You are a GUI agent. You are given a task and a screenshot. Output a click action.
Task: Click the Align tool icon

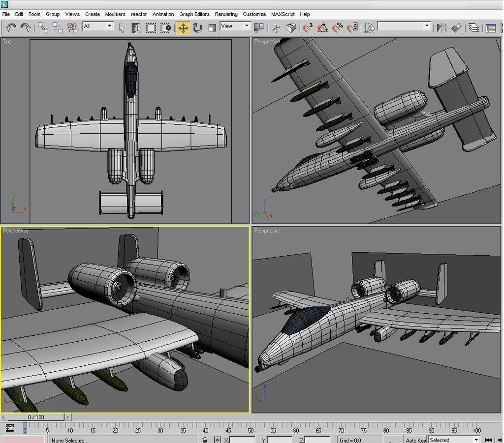point(457,28)
